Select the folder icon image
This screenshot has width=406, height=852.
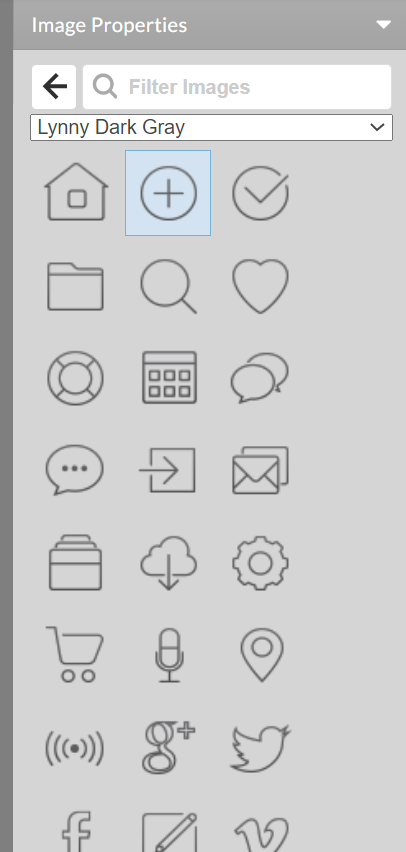tap(76, 286)
